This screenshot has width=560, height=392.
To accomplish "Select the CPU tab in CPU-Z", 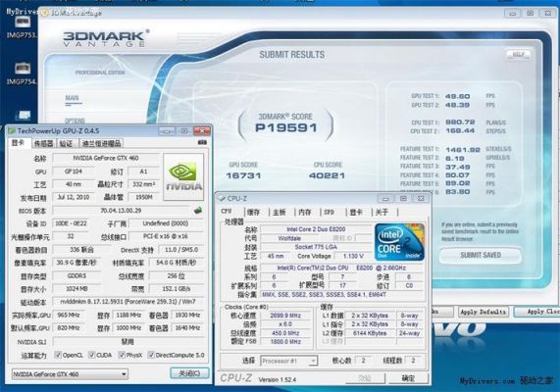I will 227,211.
